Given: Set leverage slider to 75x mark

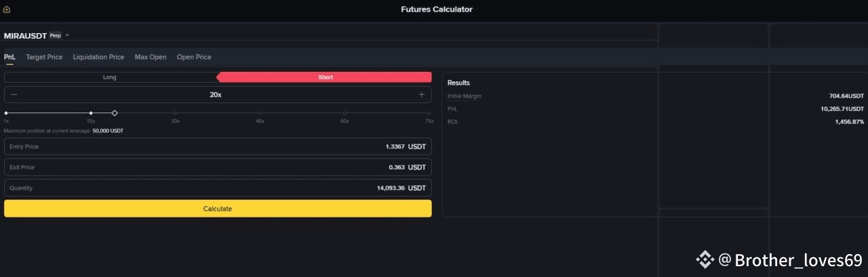Looking at the screenshot, I should click(429, 113).
